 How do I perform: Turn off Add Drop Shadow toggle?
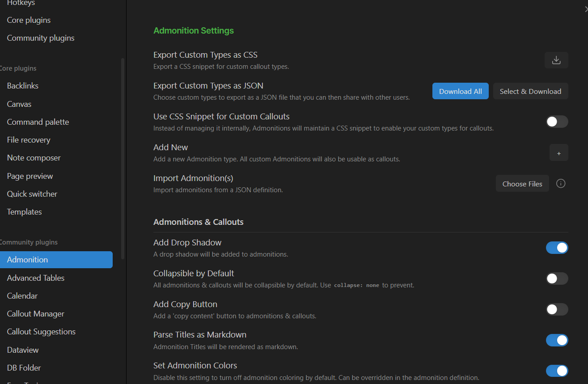coord(557,248)
